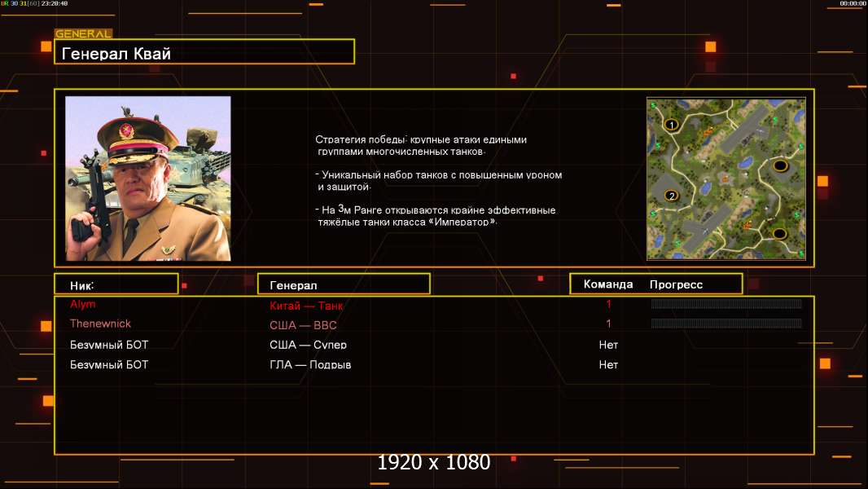Click start position 2 on the minimap
868x489 pixels.
(672, 196)
